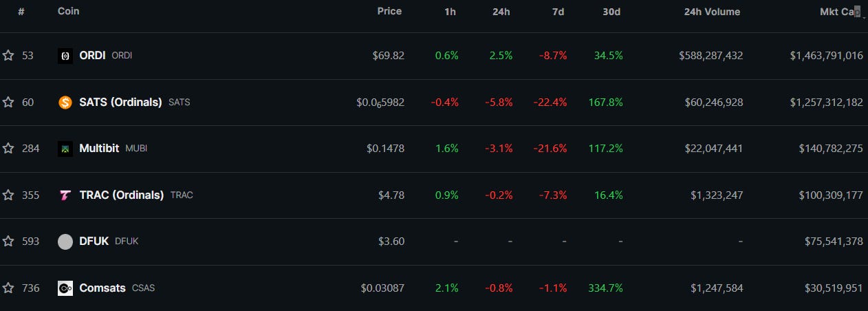The image size is (868, 311).
Task: Toggle the favorite star for Multibit
Action: click(x=8, y=149)
